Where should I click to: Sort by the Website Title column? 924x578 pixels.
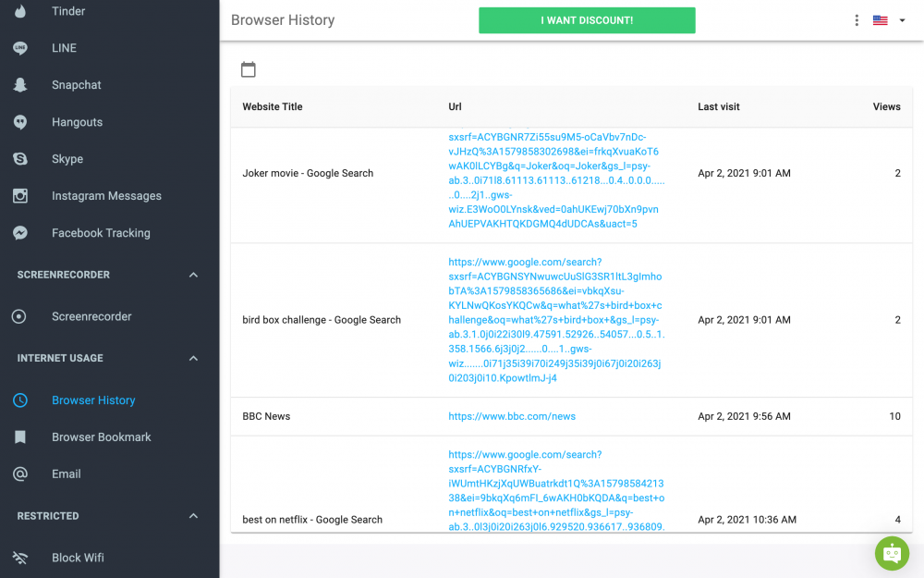click(273, 106)
